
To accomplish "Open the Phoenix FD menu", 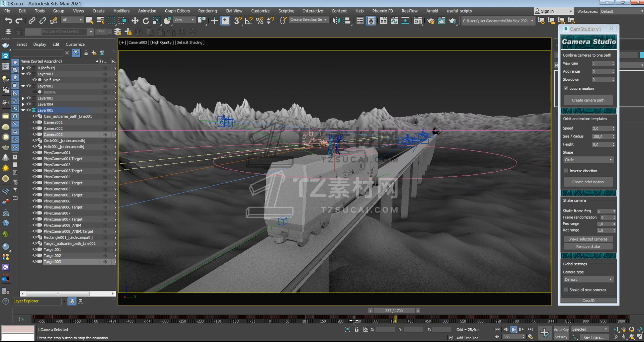I will pyautogui.click(x=382, y=11).
